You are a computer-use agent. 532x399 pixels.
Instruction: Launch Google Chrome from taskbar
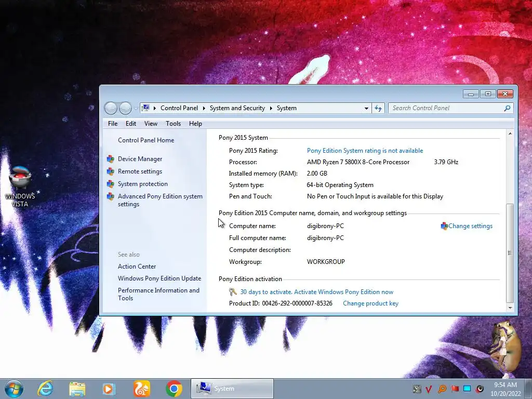click(x=174, y=389)
